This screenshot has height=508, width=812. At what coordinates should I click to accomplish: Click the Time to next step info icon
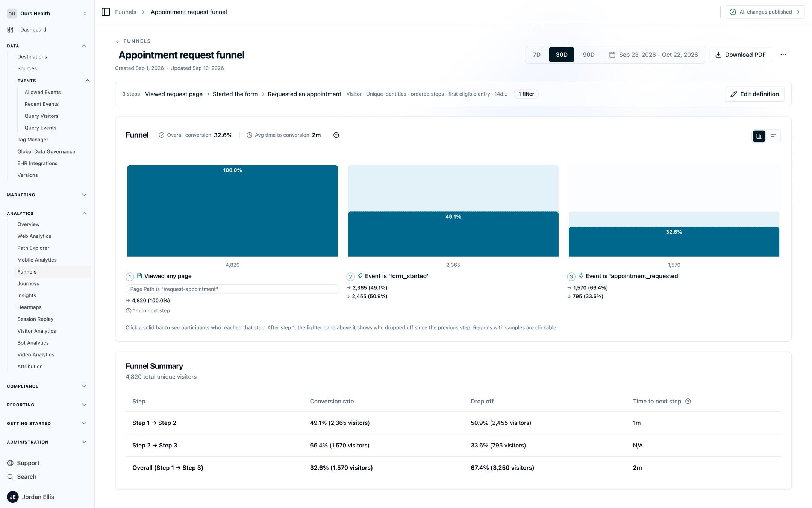(x=688, y=401)
